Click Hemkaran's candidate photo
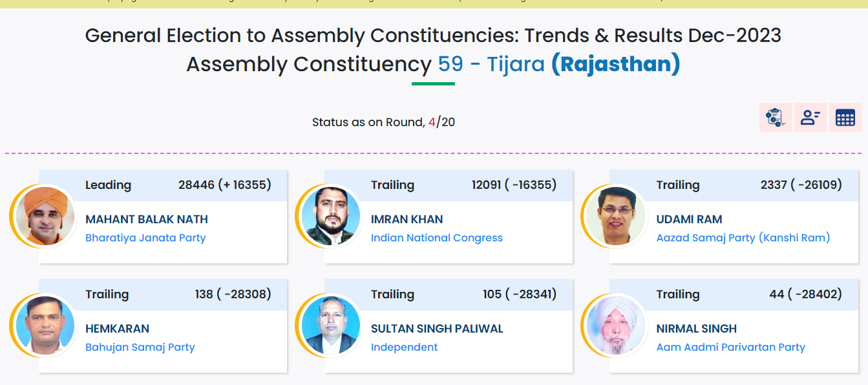 (41, 325)
